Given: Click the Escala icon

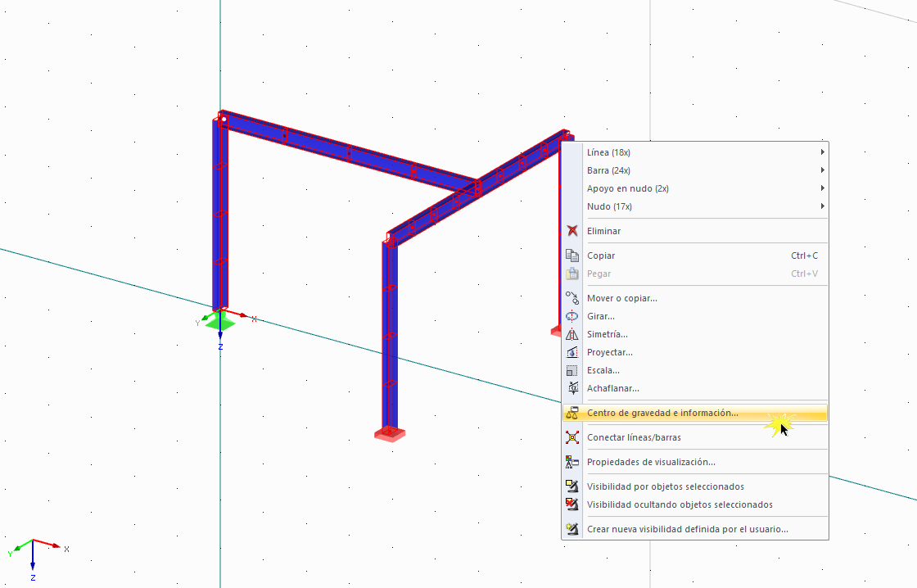Looking at the screenshot, I should (572, 370).
